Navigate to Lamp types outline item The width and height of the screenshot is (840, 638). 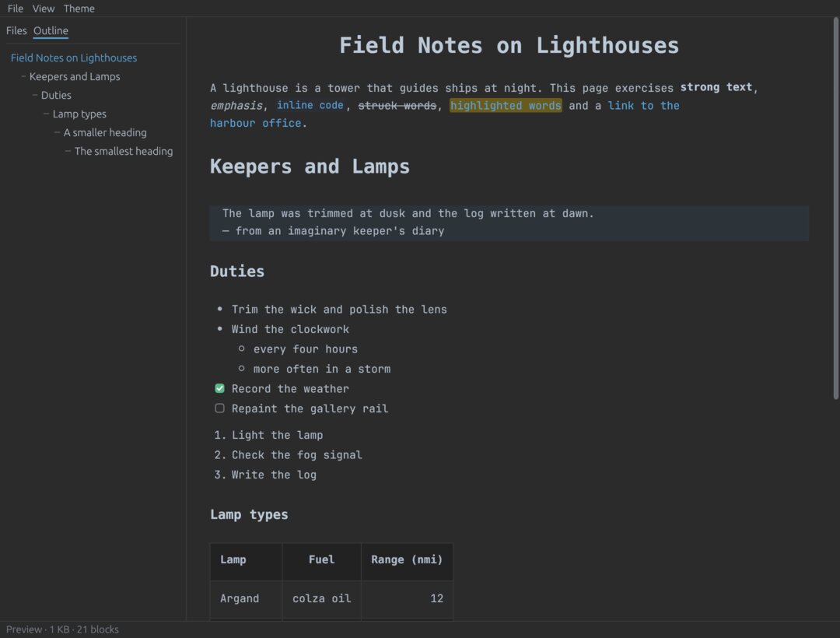79,114
